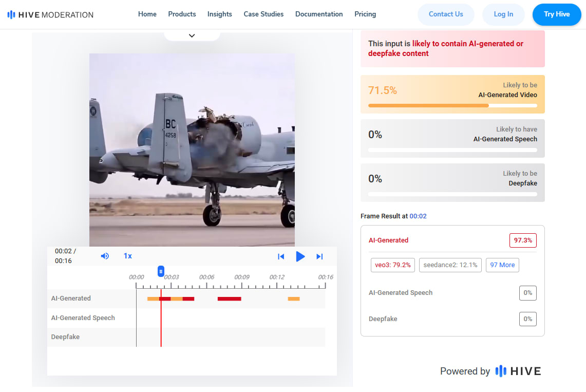Click the AI-Generated timeline row label
Screen dimensions: 586x392
point(71,298)
